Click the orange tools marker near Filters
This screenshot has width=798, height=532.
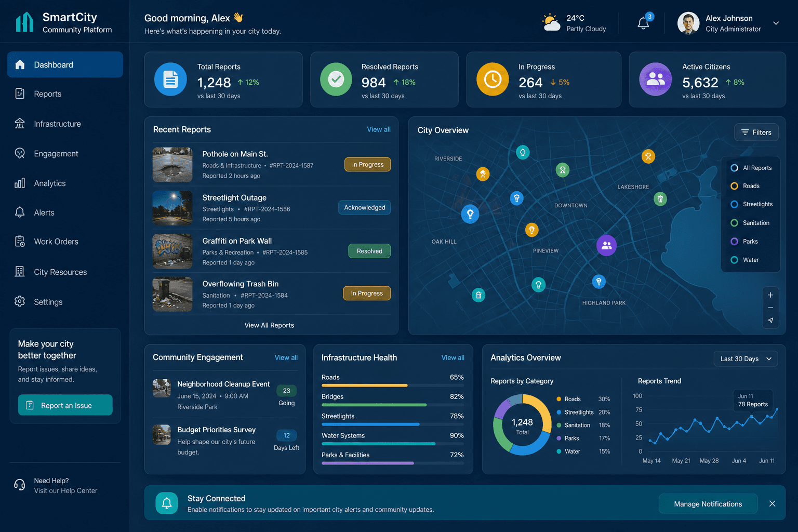pyautogui.click(x=648, y=156)
